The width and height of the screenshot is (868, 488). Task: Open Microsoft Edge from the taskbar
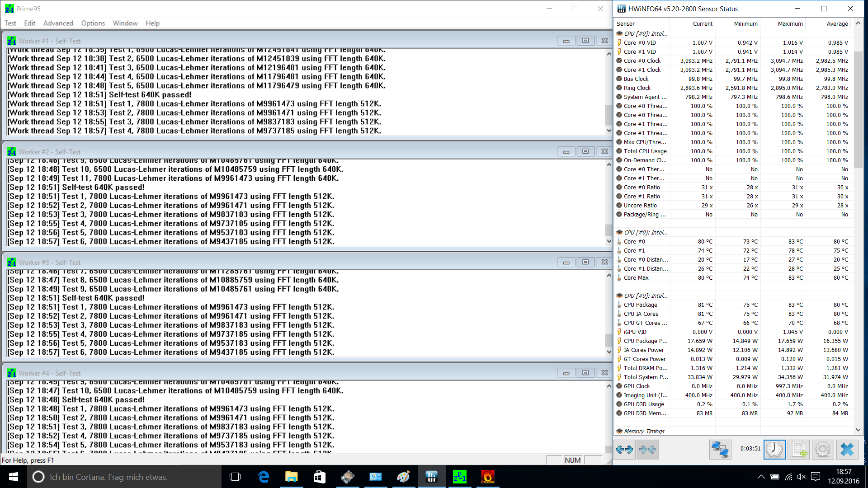[x=264, y=477]
